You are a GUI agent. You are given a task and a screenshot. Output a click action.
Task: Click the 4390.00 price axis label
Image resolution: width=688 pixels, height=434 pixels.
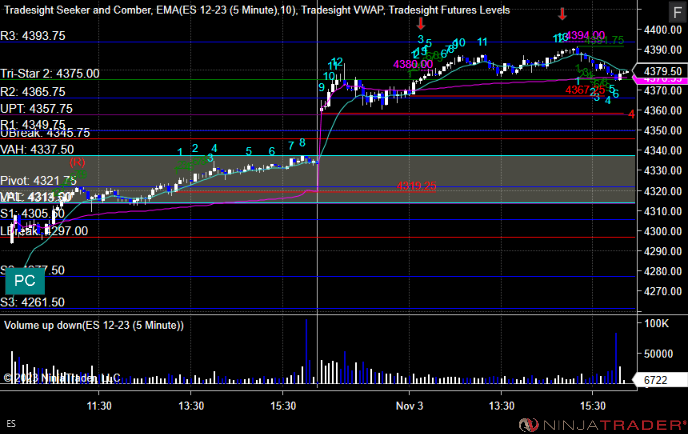click(663, 50)
